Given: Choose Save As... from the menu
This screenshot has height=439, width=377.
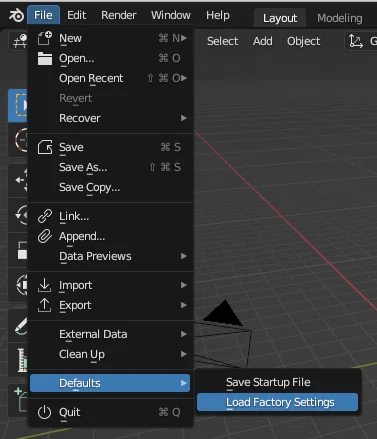Looking at the screenshot, I should 110,167.
